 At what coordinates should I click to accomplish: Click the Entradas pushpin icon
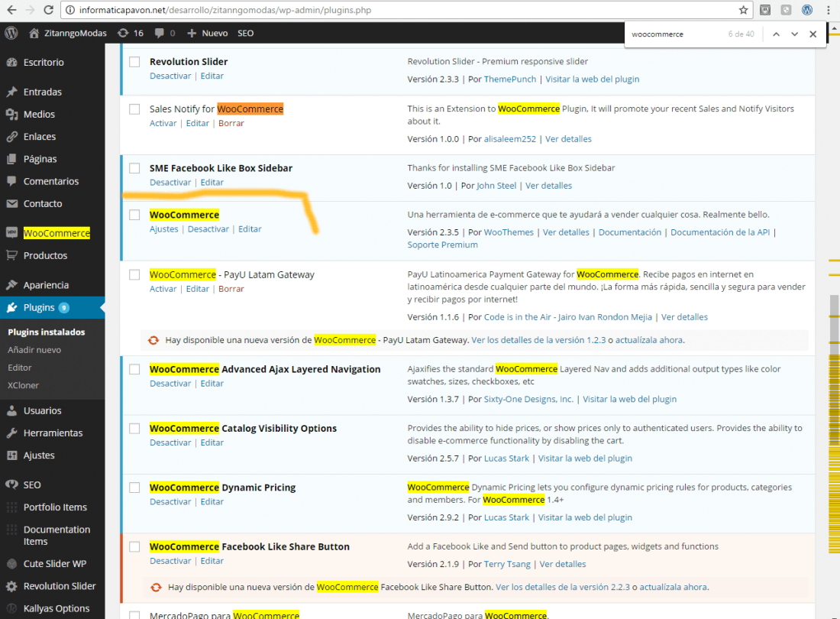11,92
